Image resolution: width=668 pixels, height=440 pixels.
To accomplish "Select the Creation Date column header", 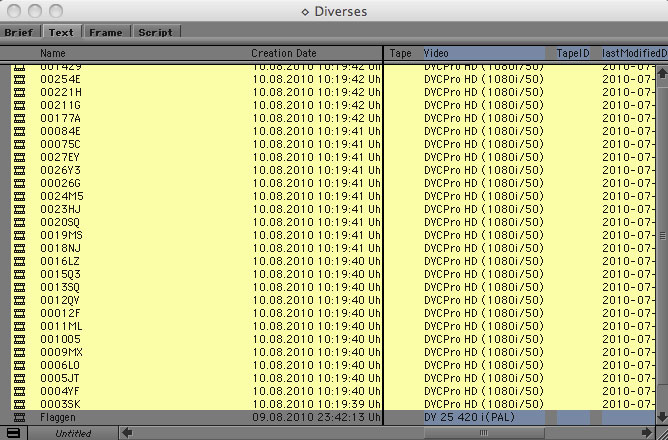I will coord(284,53).
